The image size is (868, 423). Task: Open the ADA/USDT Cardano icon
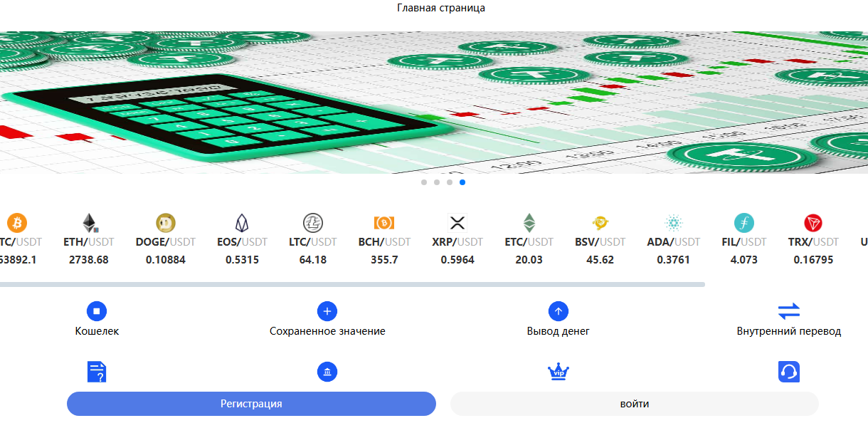(x=673, y=223)
